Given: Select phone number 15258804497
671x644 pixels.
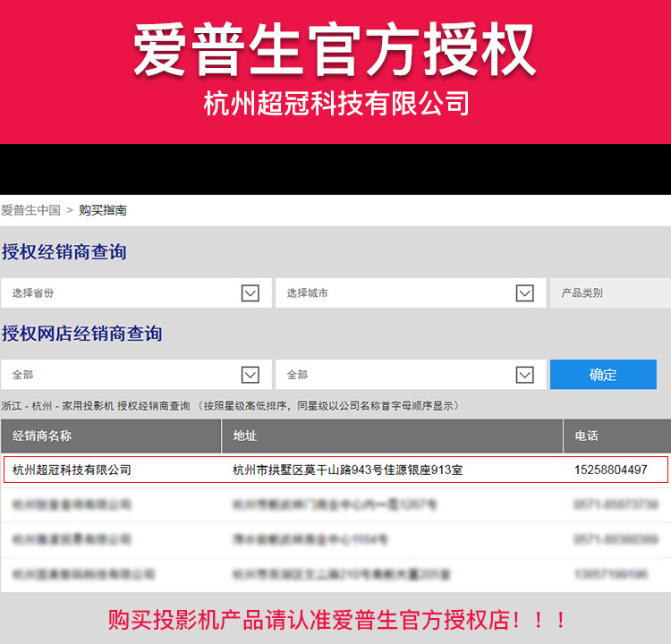Looking at the screenshot, I should click(611, 470).
